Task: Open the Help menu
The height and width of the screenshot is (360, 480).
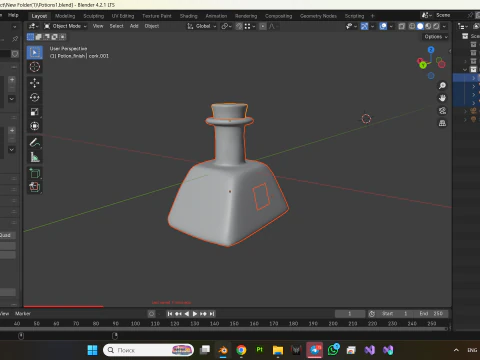Action: (x=13, y=15)
